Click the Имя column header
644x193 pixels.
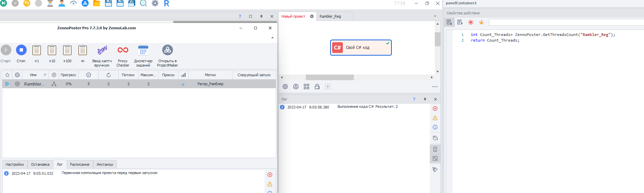click(33, 75)
